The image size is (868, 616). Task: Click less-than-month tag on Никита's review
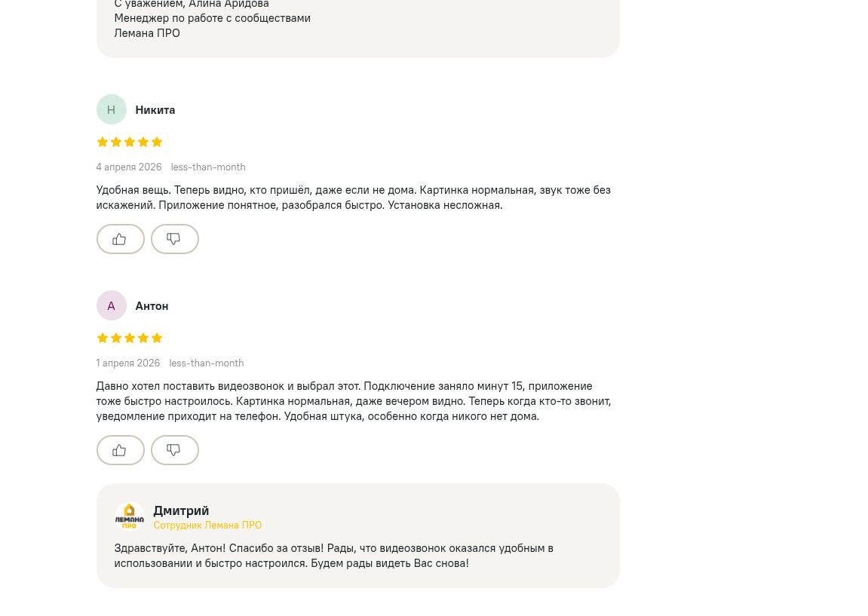208,167
